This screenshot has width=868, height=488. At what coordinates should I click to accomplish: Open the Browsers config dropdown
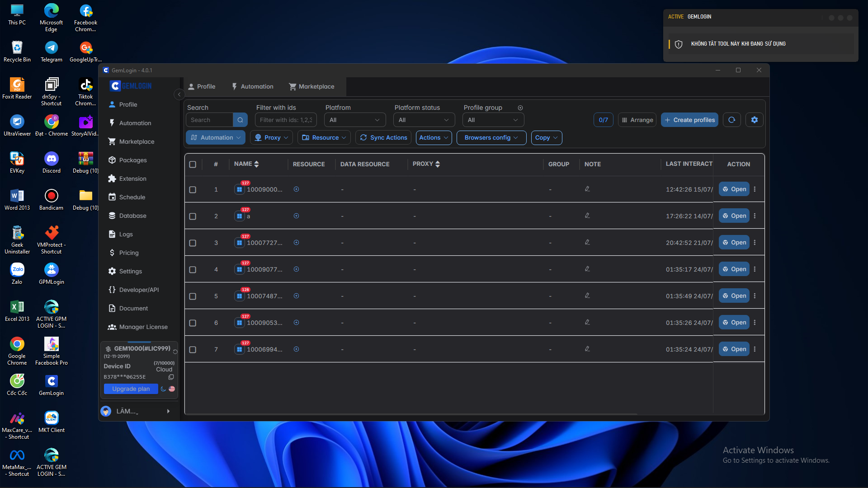point(491,137)
